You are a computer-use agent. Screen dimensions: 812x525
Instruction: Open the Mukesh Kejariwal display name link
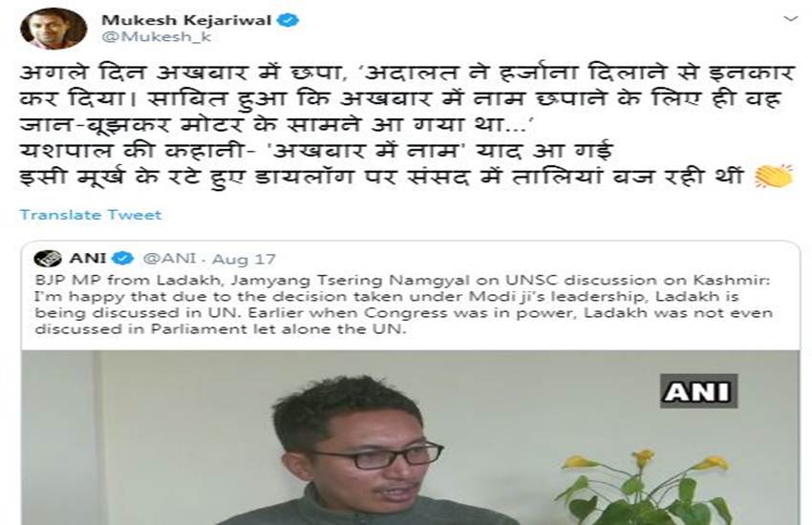tap(186, 20)
